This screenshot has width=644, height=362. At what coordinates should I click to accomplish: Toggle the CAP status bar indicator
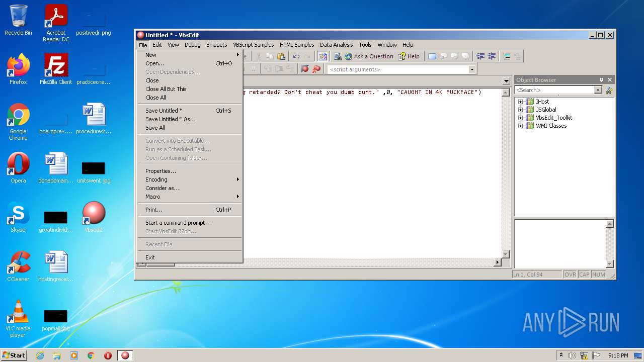point(584,275)
